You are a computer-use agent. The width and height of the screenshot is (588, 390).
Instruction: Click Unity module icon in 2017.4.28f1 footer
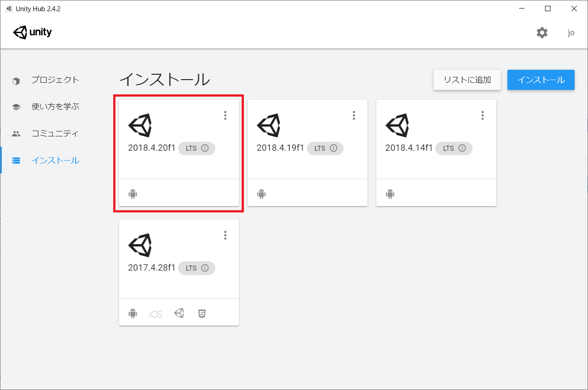179,314
